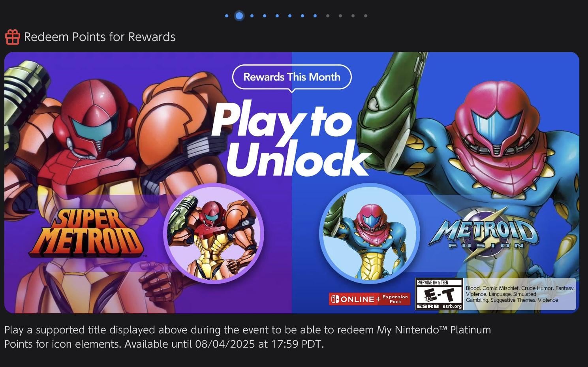Select the highlighted second carousel dot
588x367 pixels.
coord(239,16)
